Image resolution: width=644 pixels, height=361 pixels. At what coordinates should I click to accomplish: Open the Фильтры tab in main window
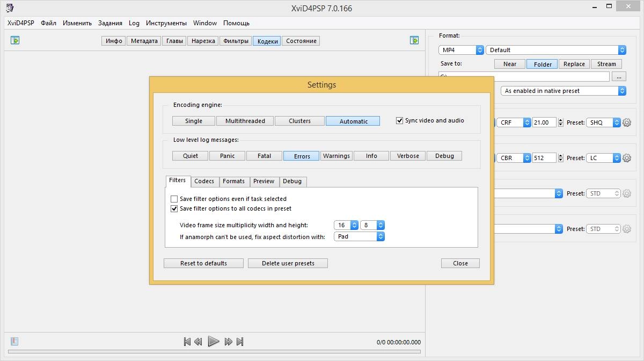click(236, 41)
